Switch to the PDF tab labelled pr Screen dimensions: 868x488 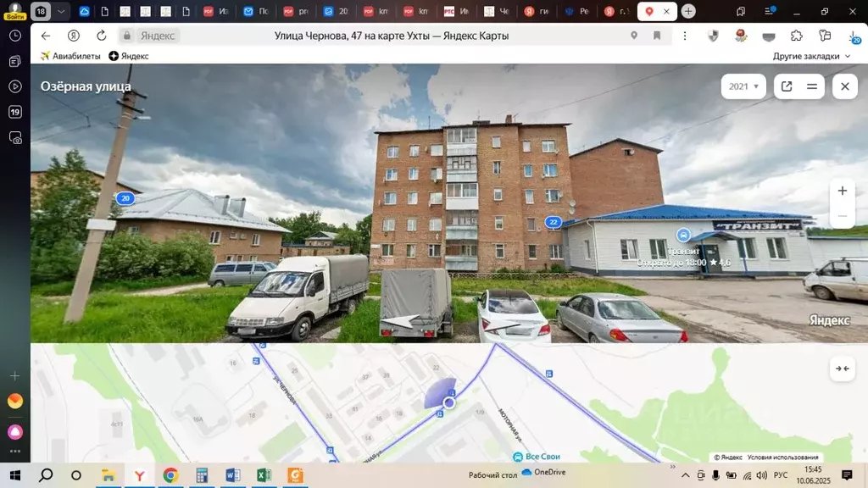pyautogui.click(x=296, y=11)
